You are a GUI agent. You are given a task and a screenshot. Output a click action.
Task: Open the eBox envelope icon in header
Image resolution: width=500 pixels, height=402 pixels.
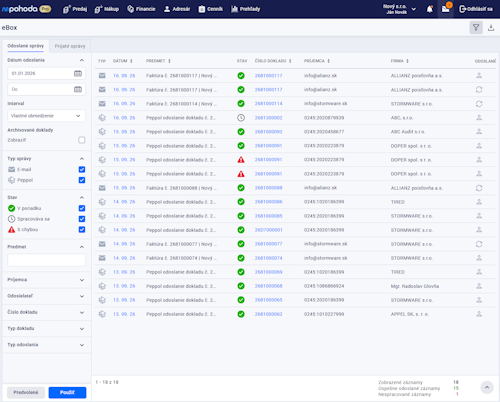coord(446,9)
